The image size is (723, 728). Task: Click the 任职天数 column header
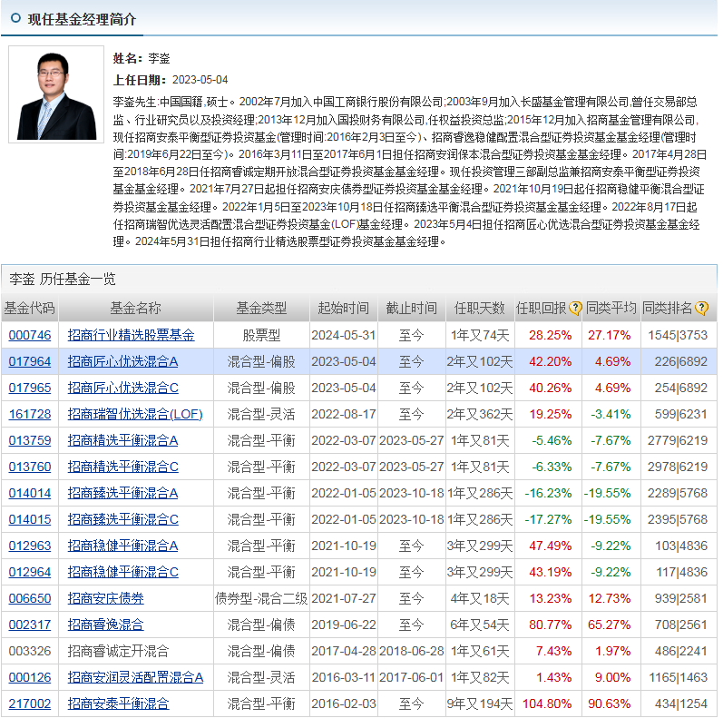point(479,309)
